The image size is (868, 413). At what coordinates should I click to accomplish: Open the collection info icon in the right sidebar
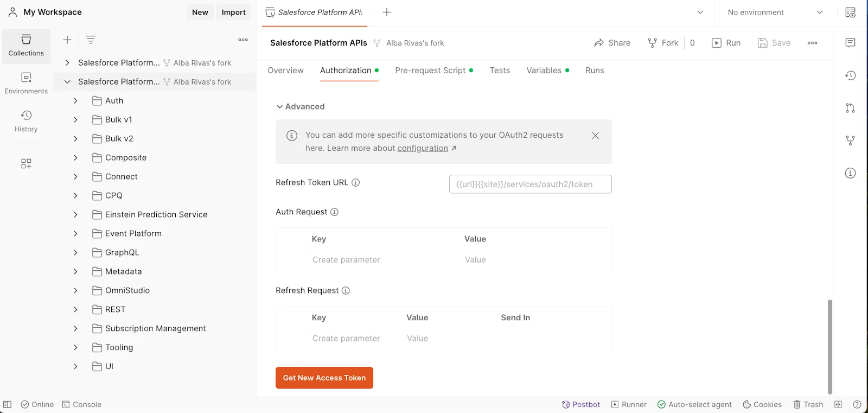point(850,173)
